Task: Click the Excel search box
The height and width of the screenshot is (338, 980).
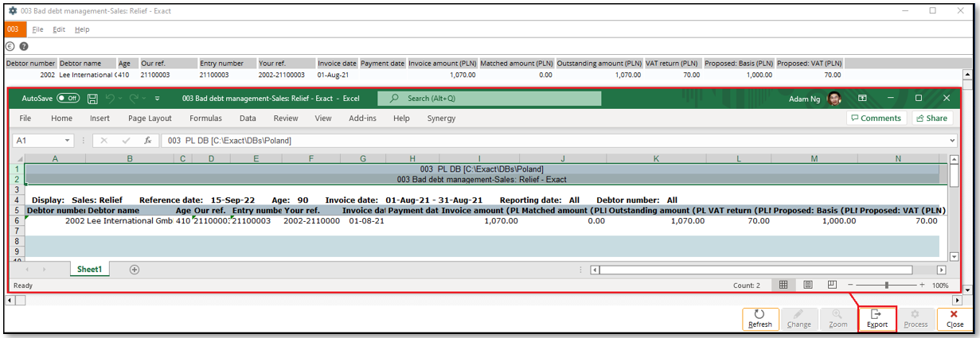Action: [490, 99]
